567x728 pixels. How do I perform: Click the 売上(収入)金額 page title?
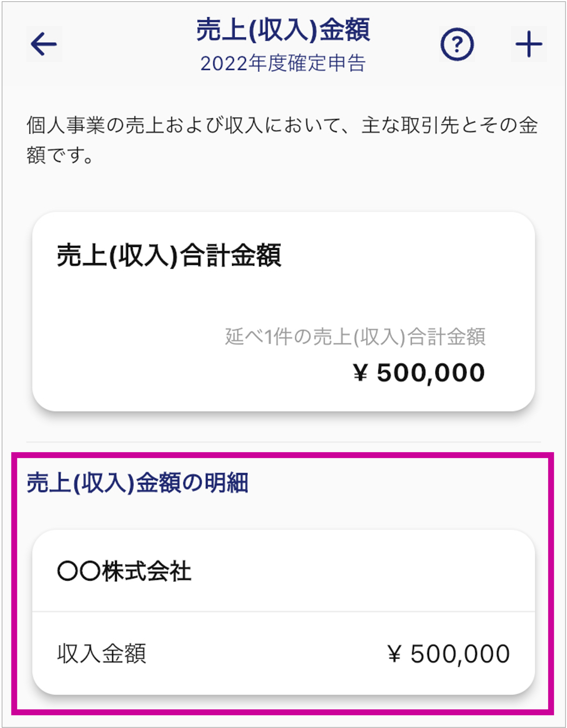(283, 30)
